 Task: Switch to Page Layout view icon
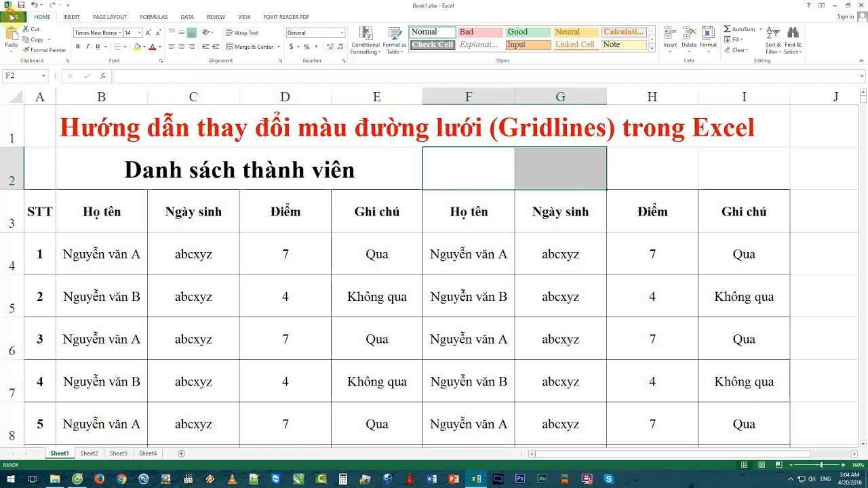762,465
